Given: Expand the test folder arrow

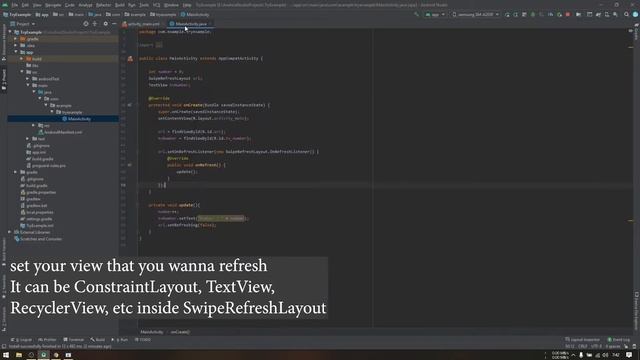Looking at the screenshot, I should coord(28,139).
